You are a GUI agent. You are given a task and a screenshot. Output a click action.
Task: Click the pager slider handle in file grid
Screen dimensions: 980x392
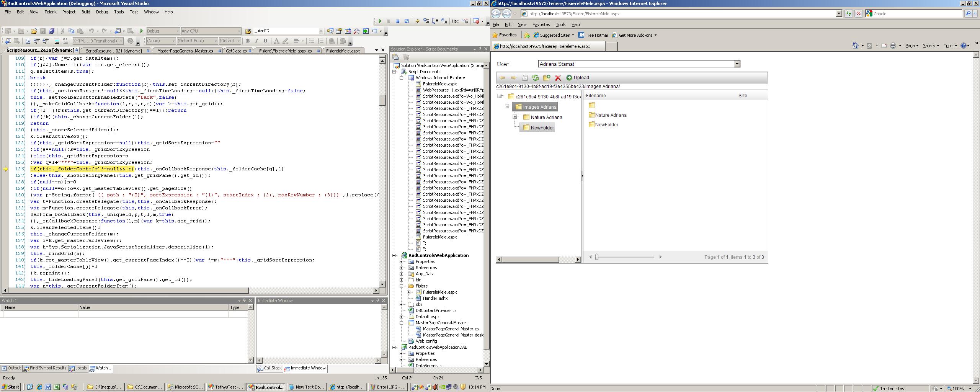596,257
